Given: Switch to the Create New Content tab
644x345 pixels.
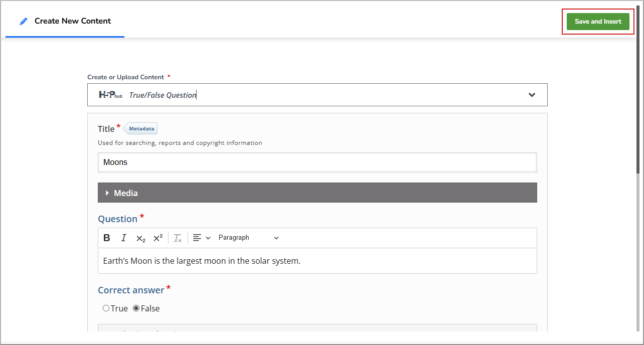Looking at the screenshot, I should point(72,21).
